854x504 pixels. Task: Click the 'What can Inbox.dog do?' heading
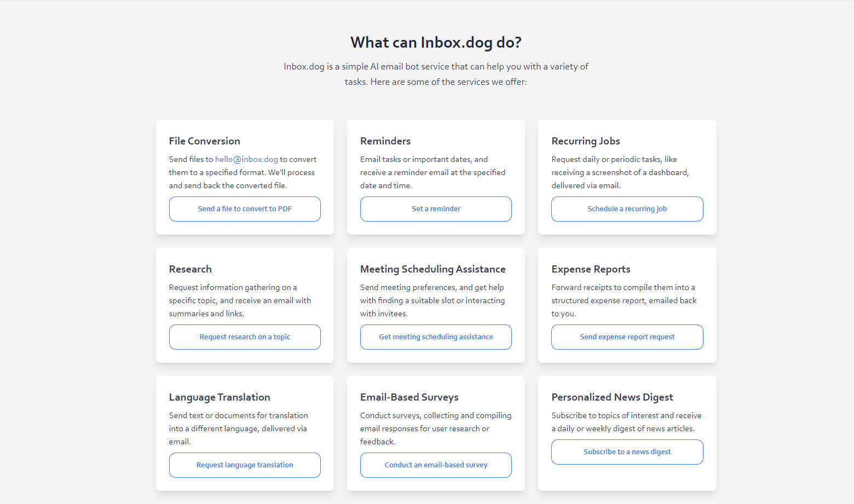[436, 43]
